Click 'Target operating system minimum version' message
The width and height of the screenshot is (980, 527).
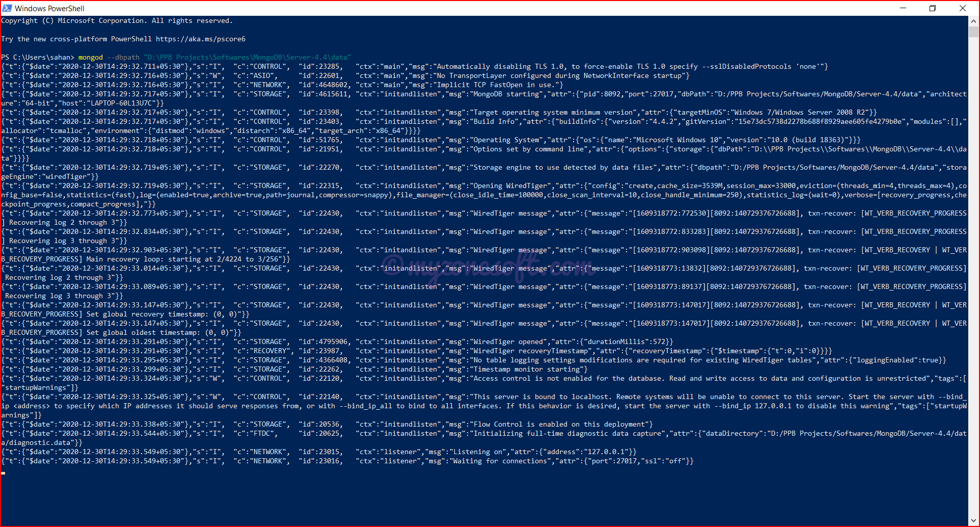[553, 113]
